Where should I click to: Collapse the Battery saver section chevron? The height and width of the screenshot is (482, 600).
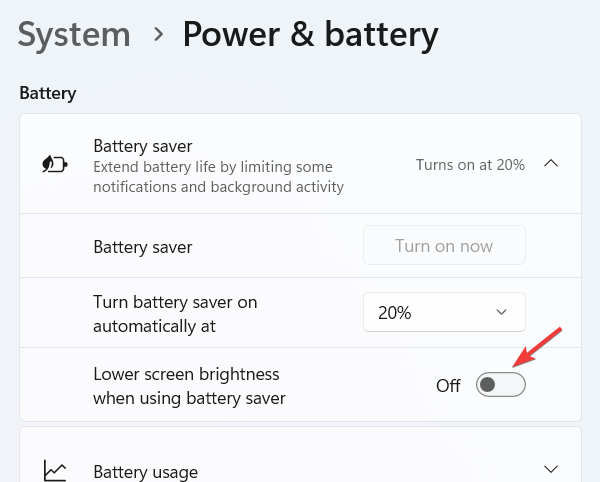click(x=550, y=164)
